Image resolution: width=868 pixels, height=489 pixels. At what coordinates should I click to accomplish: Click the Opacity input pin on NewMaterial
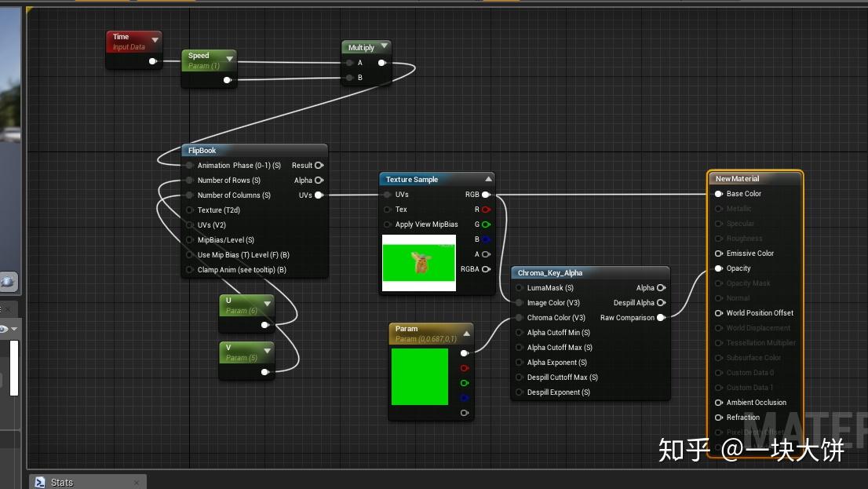tap(717, 268)
